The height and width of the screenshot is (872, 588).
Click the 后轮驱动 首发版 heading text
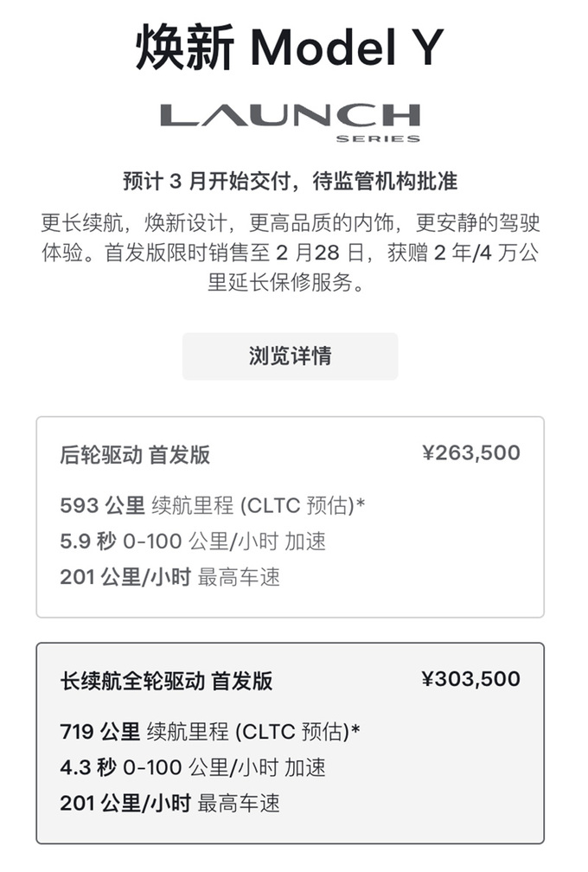click(135, 455)
